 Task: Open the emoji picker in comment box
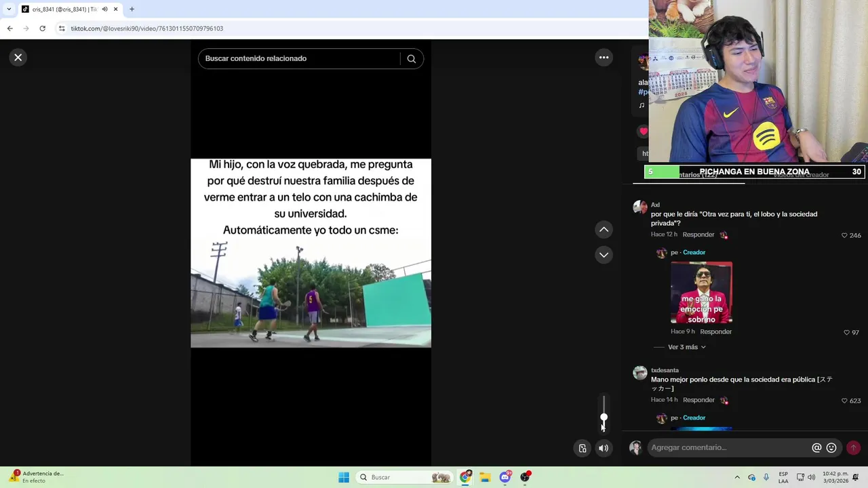pyautogui.click(x=831, y=447)
